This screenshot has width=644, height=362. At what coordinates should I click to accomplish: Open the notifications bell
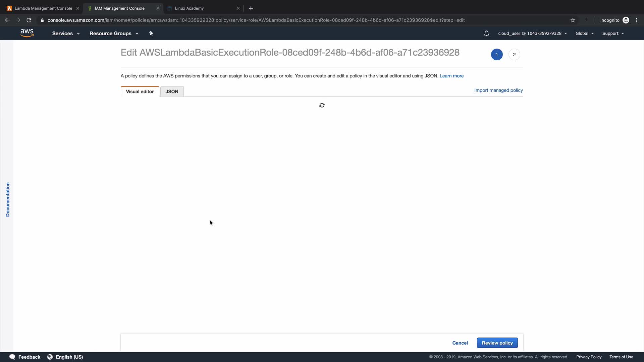tap(486, 34)
